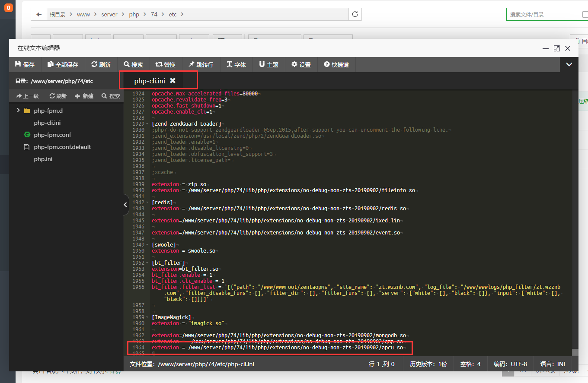Click the row and column indicator (行 1, 列 0)
Image resolution: width=588 pixels, height=383 pixels.
point(381,364)
